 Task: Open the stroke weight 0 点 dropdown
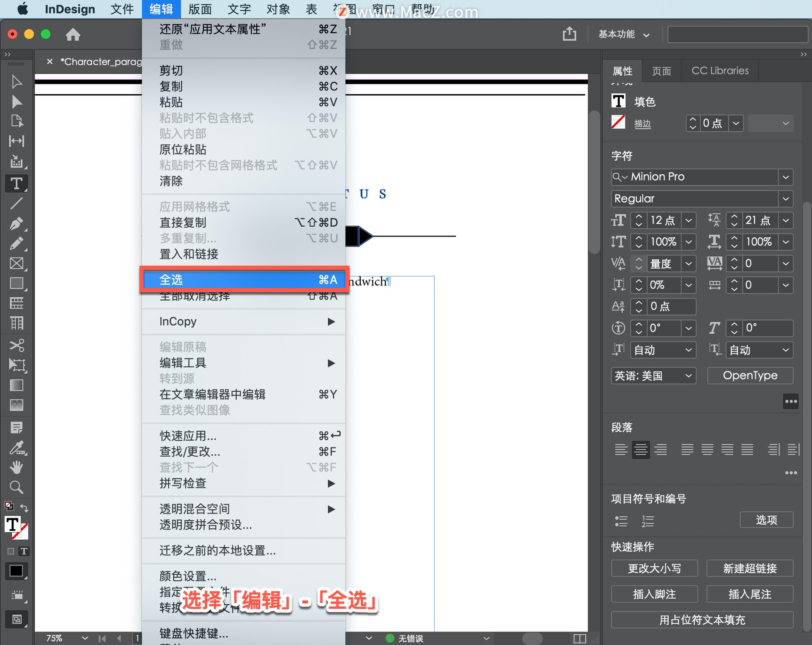(x=736, y=124)
